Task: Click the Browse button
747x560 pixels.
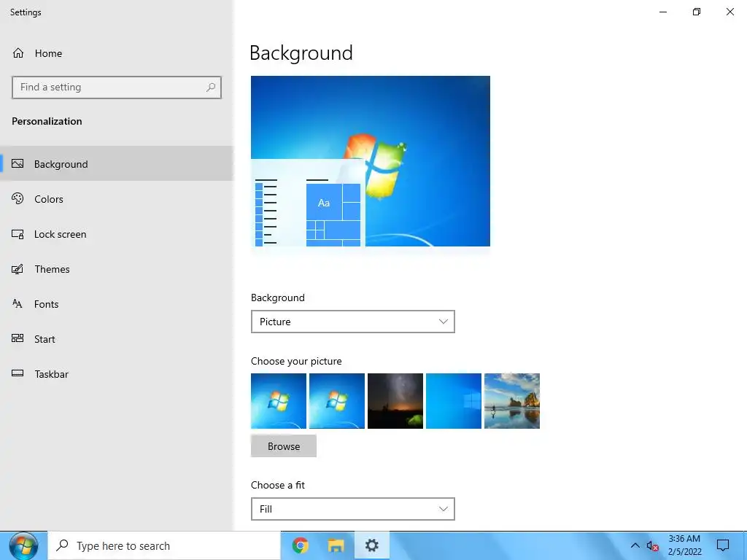Action: (284, 446)
